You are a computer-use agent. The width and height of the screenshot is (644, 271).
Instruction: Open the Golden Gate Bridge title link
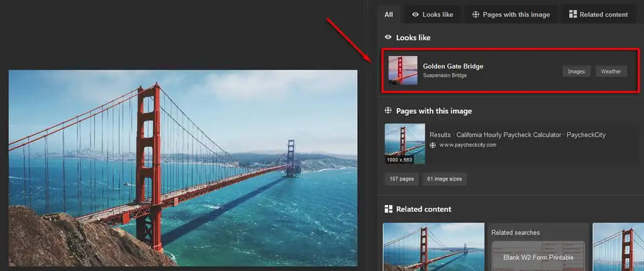453,66
